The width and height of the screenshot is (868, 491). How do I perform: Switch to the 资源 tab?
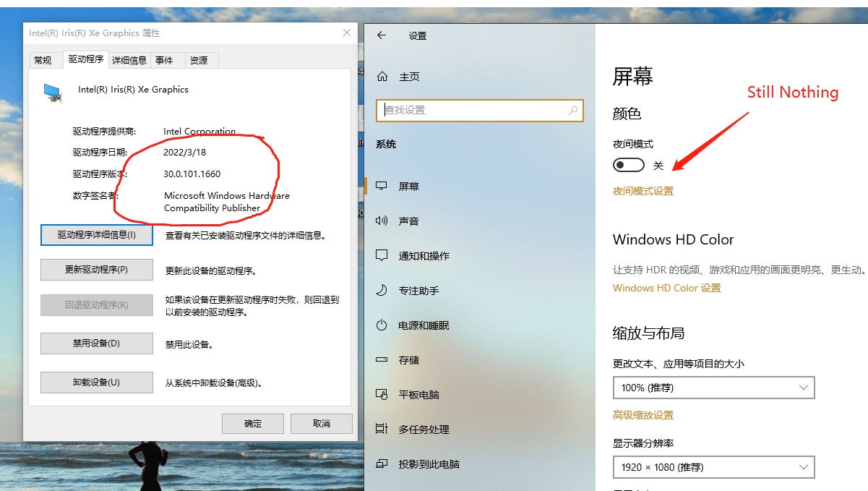click(199, 61)
